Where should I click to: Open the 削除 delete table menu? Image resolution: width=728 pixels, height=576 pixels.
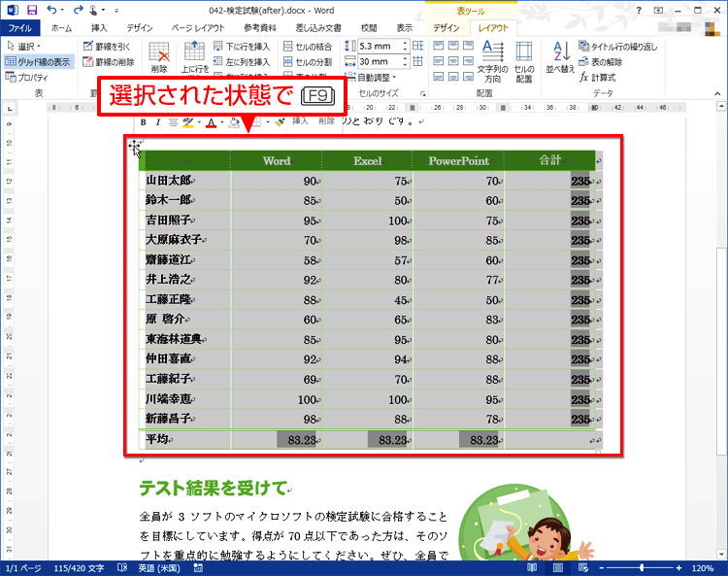159,57
